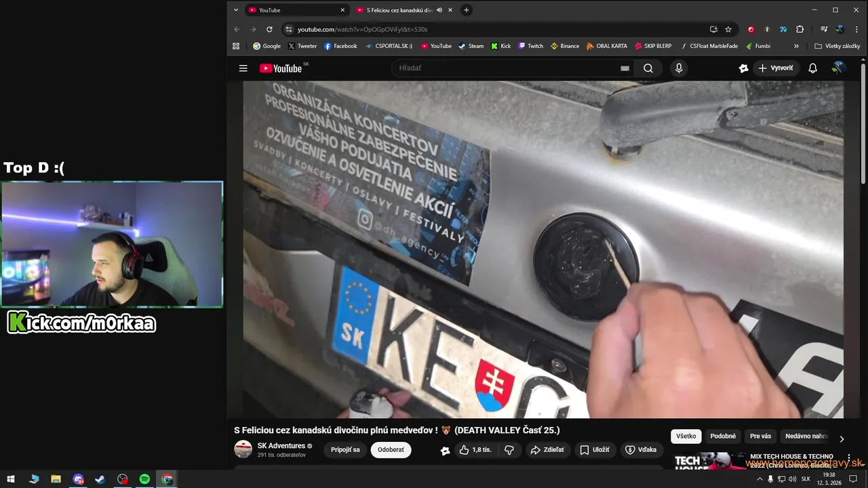
Task: Click the Pripojiť sa join button
Action: coord(345,449)
